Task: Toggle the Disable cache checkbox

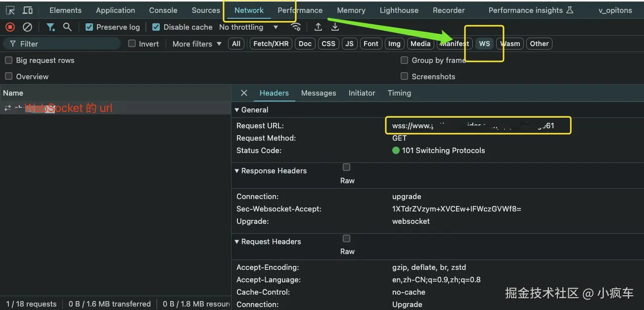Action: tap(156, 27)
